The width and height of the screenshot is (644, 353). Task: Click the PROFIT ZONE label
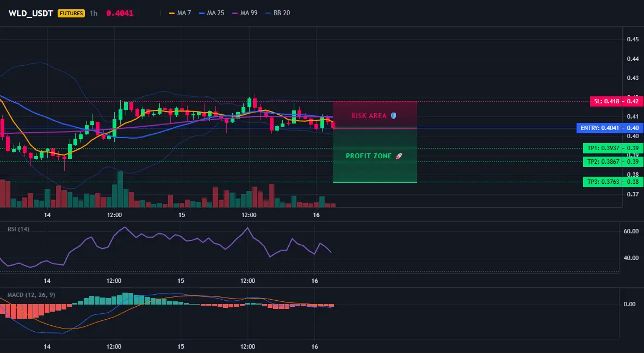click(368, 156)
